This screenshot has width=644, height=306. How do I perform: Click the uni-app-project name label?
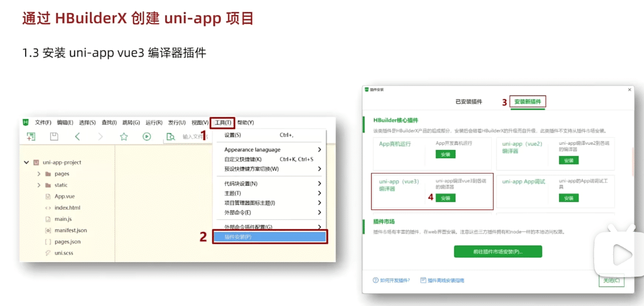coord(62,162)
